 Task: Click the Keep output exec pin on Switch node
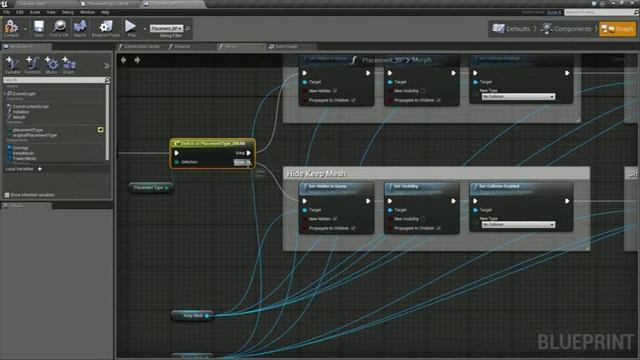[249, 153]
